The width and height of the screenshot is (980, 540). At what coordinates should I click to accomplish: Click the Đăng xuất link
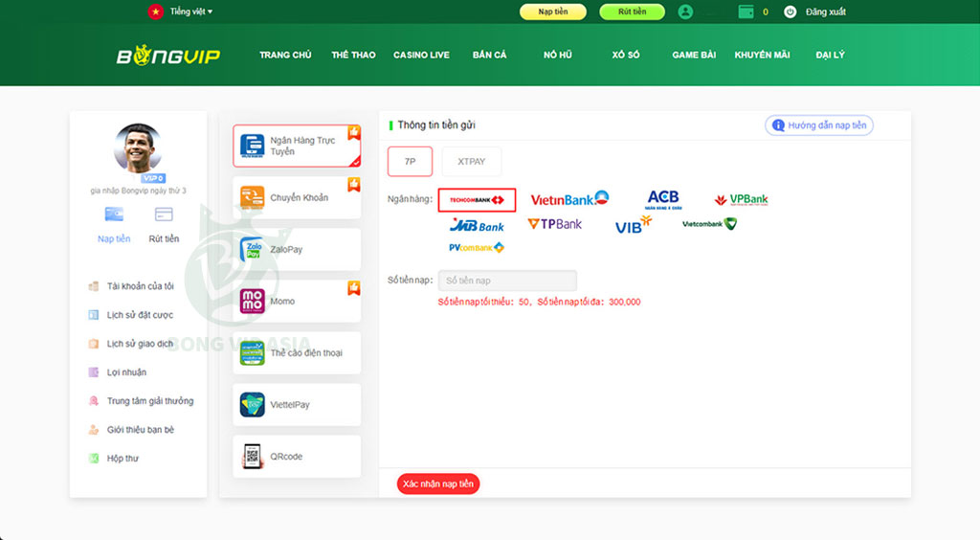tap(825, 11)
